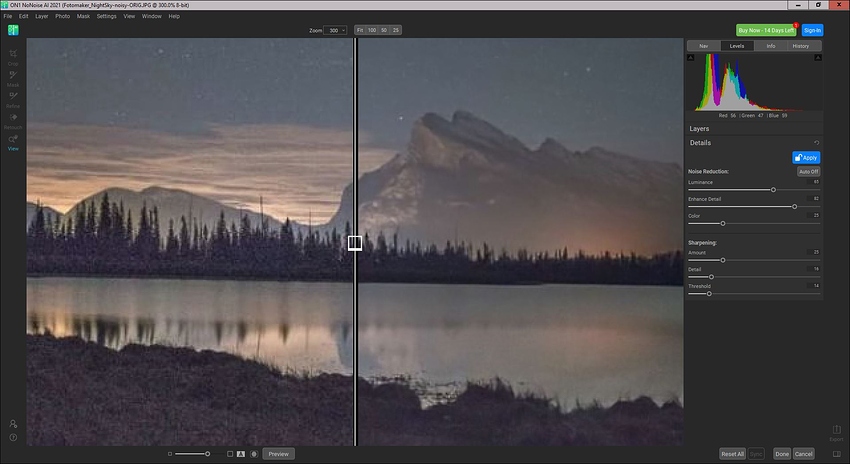The height and width of the screenshot is (464, 850).
Task: Click the blue Apply button
Action: pos(806,158)
